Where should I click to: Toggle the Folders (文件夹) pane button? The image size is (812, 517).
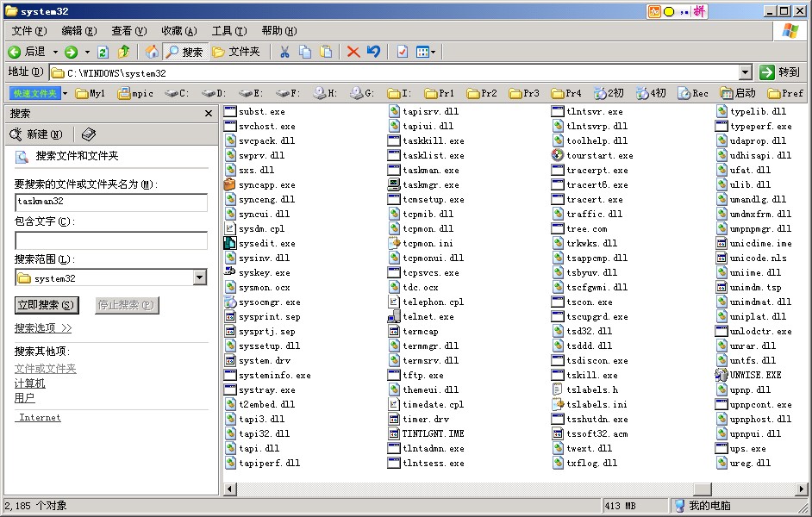(x=236, y=53)
